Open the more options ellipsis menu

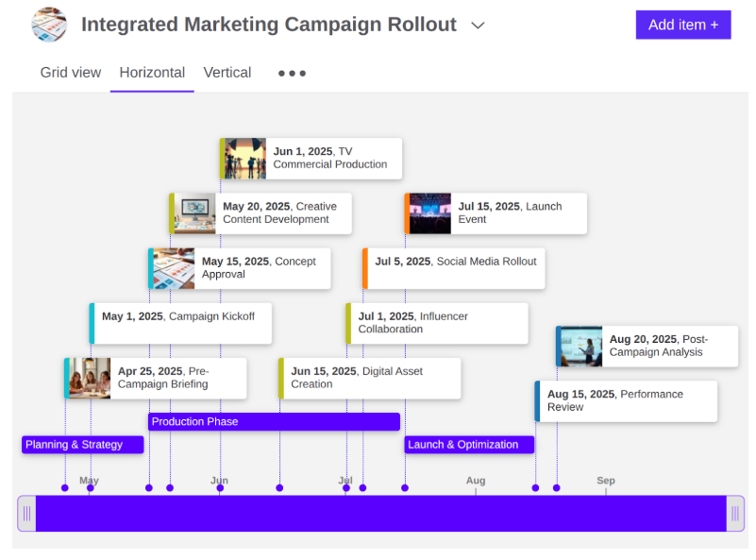291,73
